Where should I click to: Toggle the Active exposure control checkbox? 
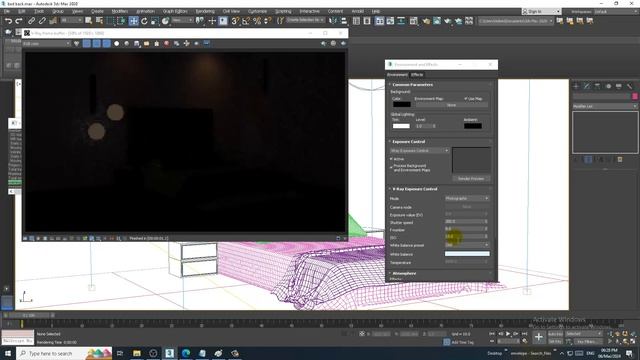click(x=391, y=159)
